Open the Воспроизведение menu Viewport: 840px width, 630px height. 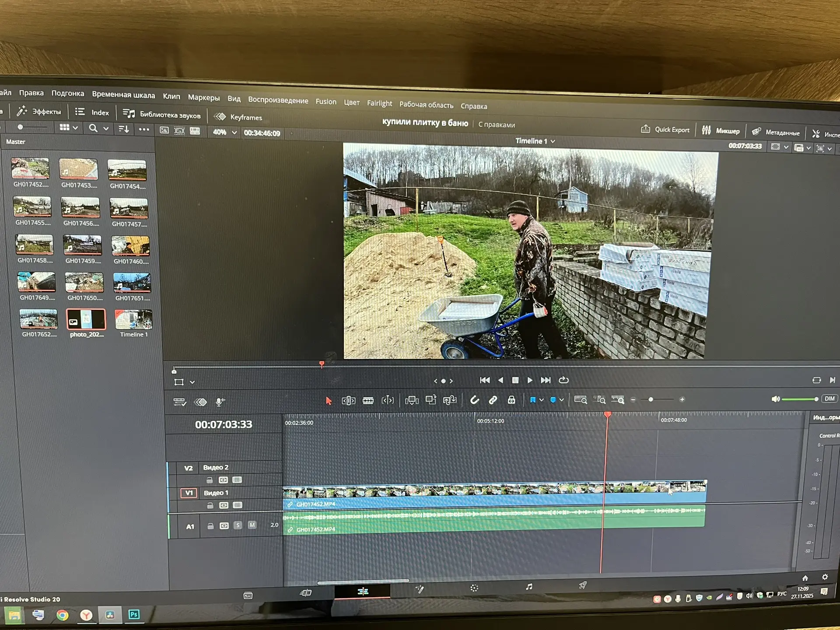pyautogui.click(x=278, y=100)
